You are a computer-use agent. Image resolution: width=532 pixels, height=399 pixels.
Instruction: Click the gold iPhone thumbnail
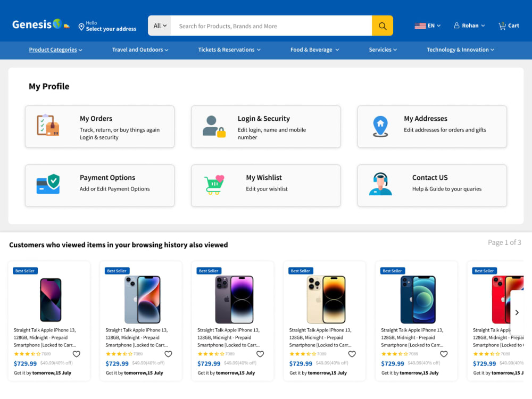(x=326, y=300)
